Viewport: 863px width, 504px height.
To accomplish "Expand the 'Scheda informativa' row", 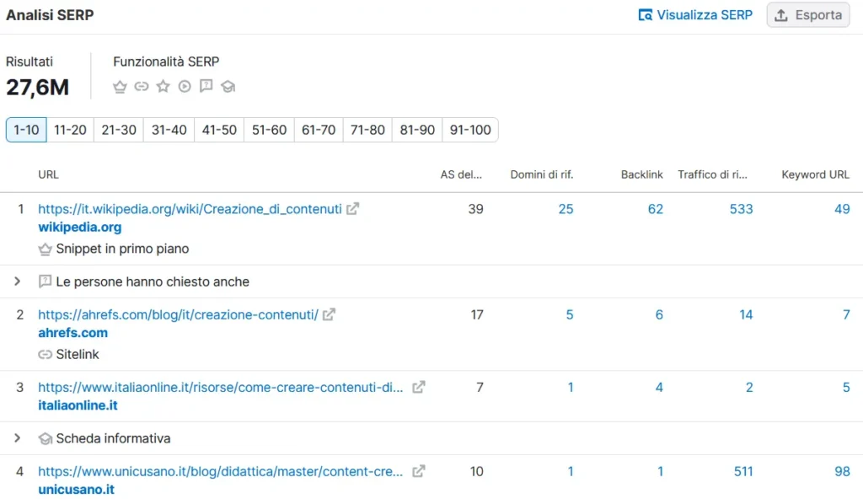I will pyautogui.click(x=17, y=438).
